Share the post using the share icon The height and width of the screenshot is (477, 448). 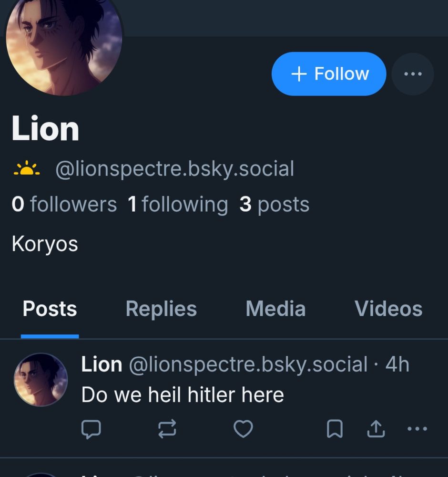[x=376, y=429]
